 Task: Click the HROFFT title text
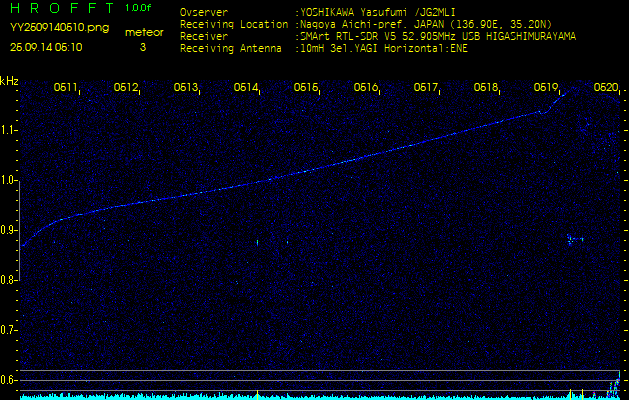click(62, 8)
